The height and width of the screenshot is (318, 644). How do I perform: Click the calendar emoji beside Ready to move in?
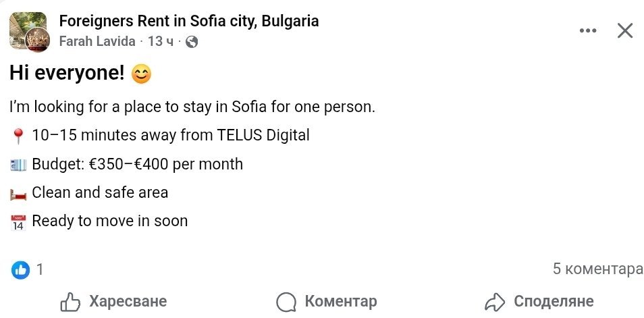(x=18, y=222)
